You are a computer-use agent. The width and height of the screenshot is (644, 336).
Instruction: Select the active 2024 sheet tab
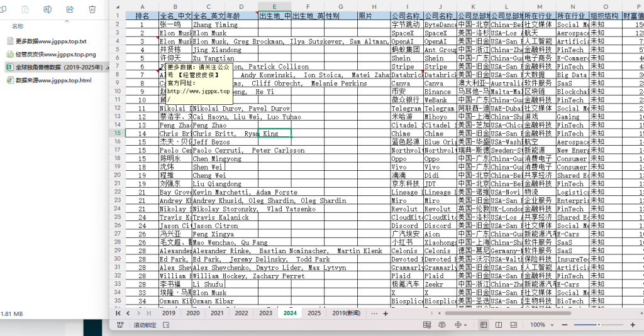290,313
